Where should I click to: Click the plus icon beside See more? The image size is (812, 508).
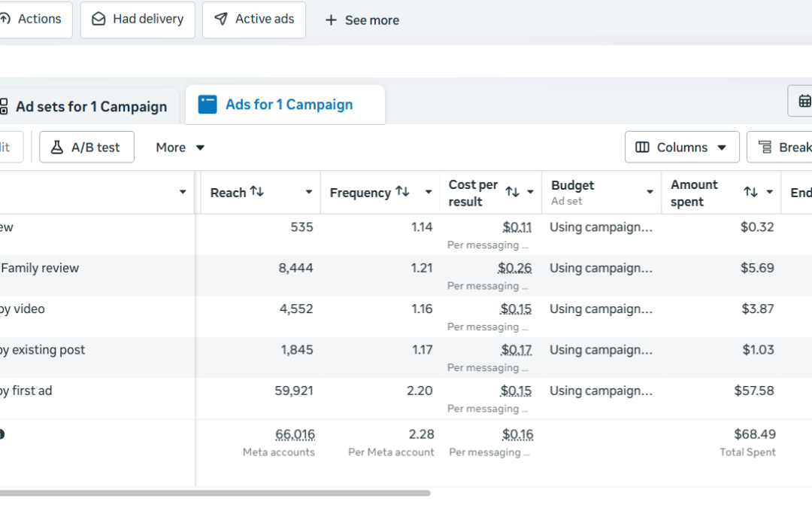point(331,20)
